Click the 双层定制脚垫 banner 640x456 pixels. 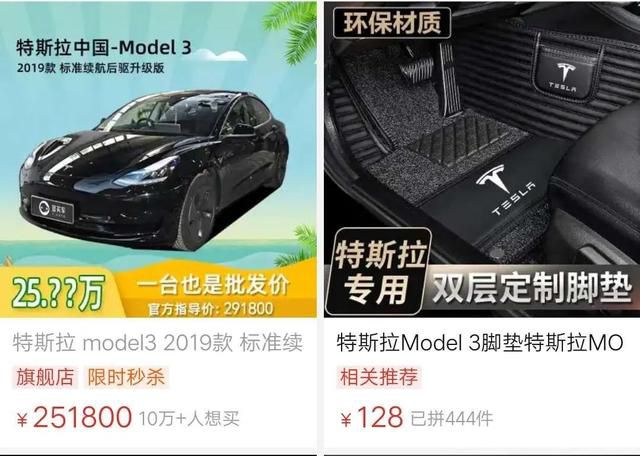click(532, 289)
